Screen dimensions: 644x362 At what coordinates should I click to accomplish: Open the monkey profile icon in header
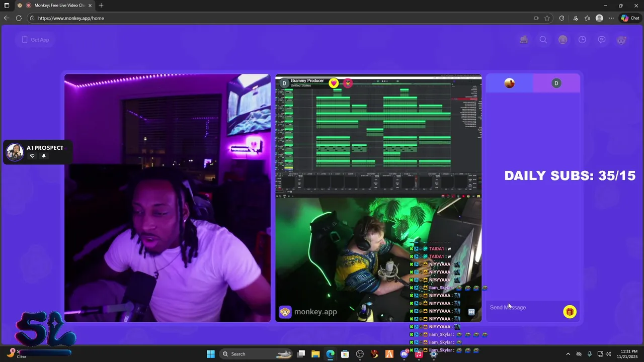tap(621, 40)
